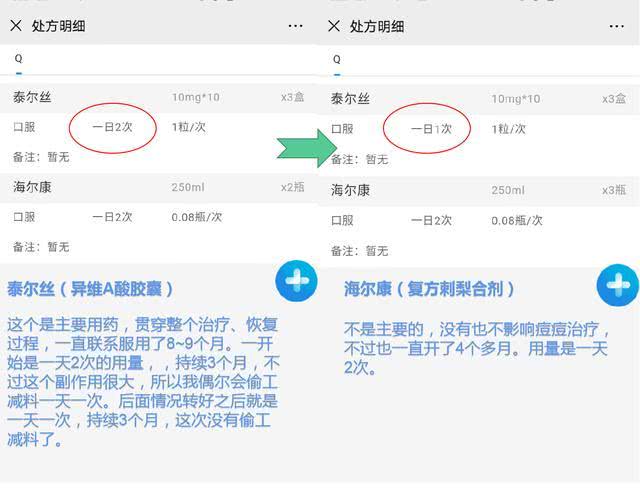Tap the Q tab on the left screen
The image size is (640, 492).
point(18,59)
